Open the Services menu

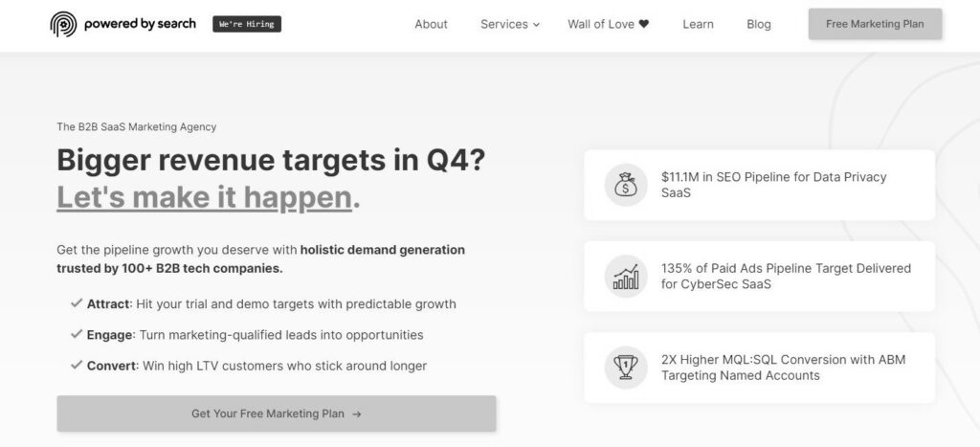(509, 24)
